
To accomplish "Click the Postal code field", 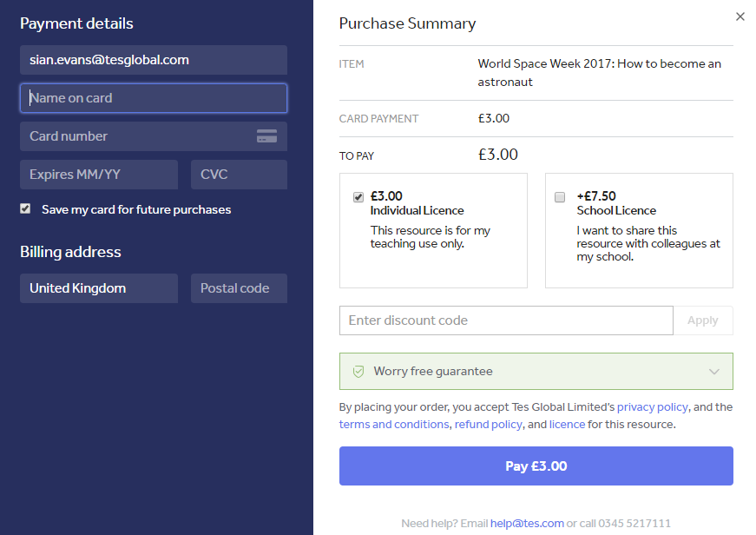I will point(239,288).
